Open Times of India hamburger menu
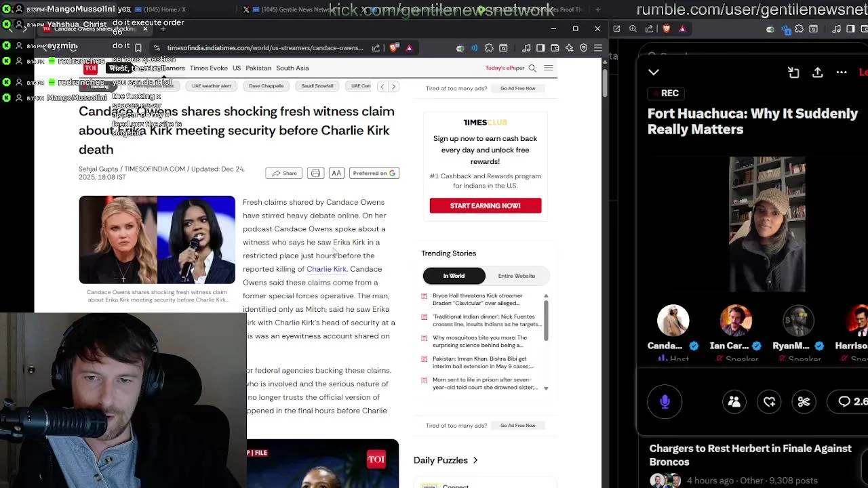The image size is (868, 488). pos(549,68)
